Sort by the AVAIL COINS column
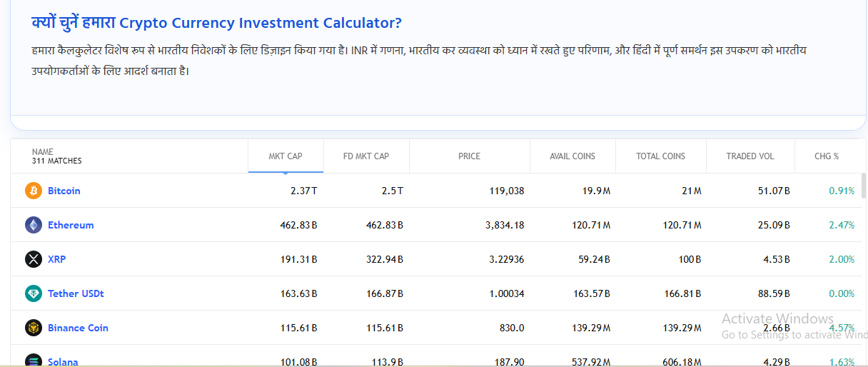 point(572,156)
